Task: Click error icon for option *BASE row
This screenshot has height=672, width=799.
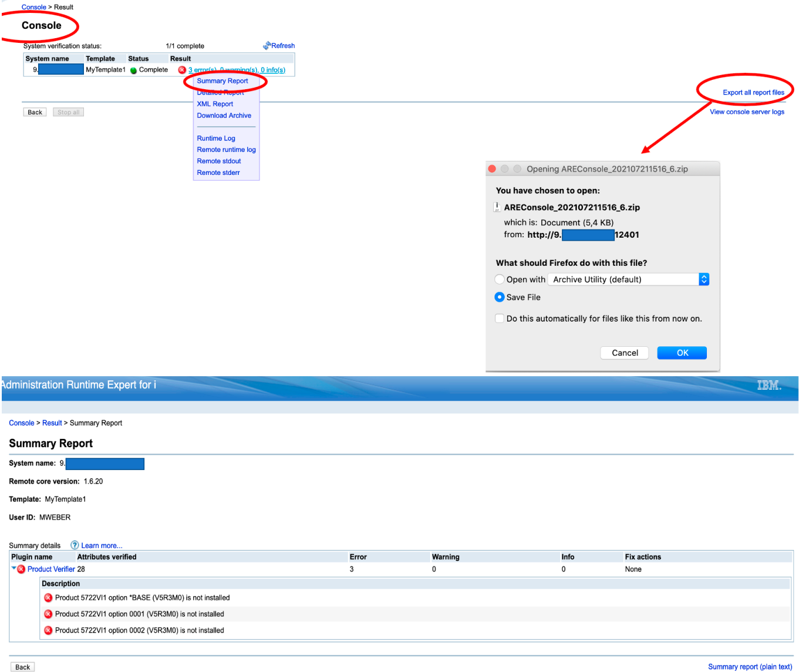Action: pos(48,598)
